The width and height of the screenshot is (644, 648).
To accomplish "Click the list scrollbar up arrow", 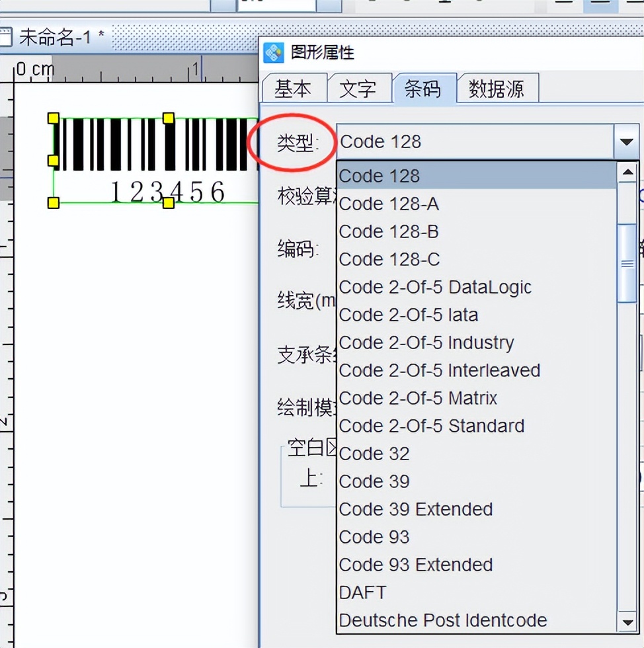I will pos(627,173).
